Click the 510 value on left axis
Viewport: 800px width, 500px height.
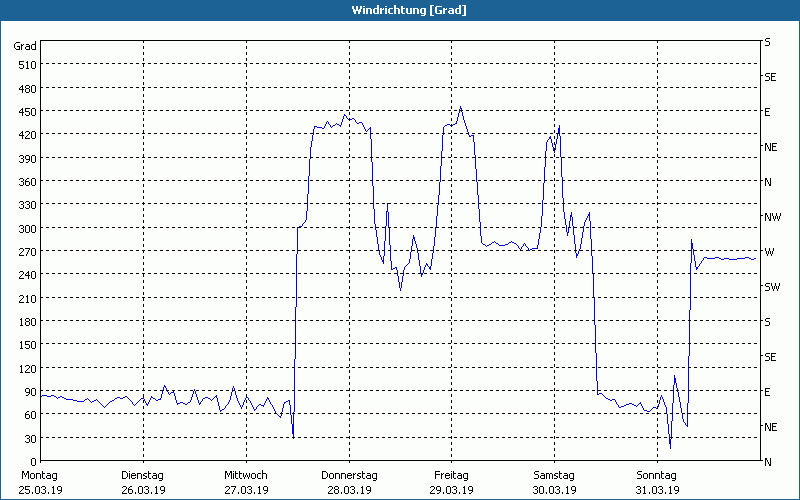tap(26, 65)
